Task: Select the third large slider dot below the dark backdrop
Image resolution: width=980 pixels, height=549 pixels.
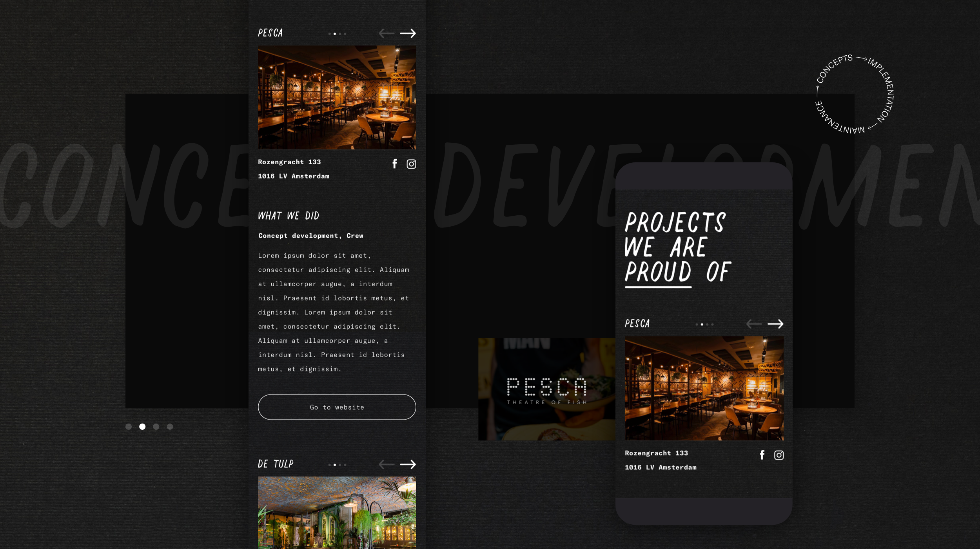Action: (156, 427)
